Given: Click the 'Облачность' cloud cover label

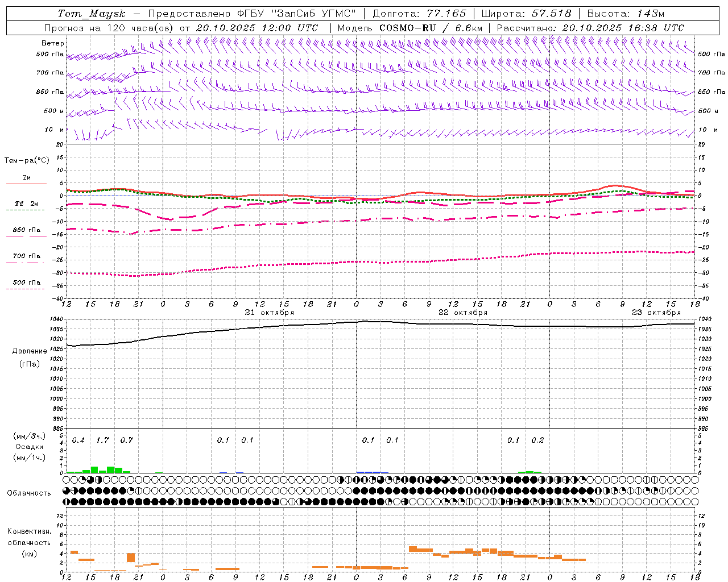Looking at the screenshot, I should tap(29, 493).
